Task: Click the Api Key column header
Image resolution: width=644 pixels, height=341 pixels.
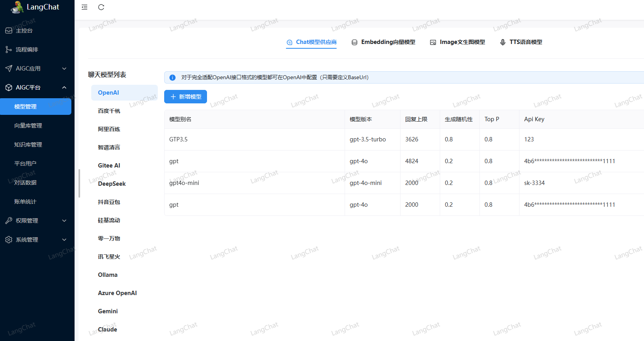Action: [582, 119]
